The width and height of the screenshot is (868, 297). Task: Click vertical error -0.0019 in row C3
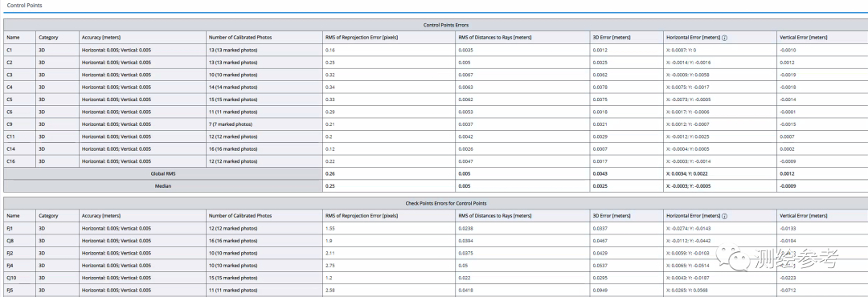point(787,75)
